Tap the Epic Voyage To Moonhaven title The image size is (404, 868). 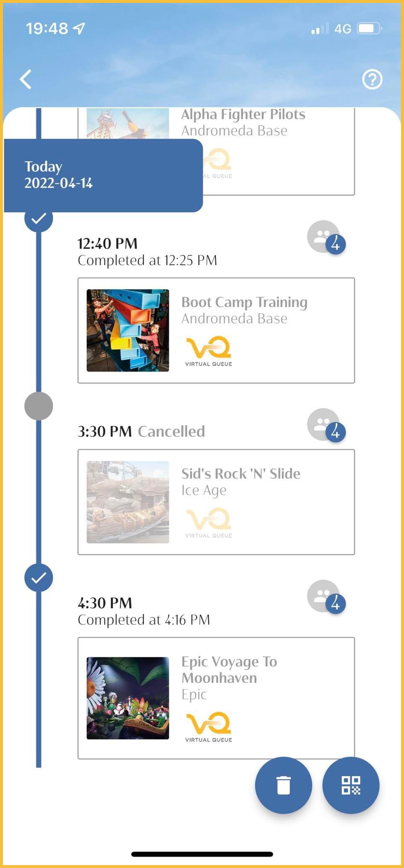pos(229,670)
